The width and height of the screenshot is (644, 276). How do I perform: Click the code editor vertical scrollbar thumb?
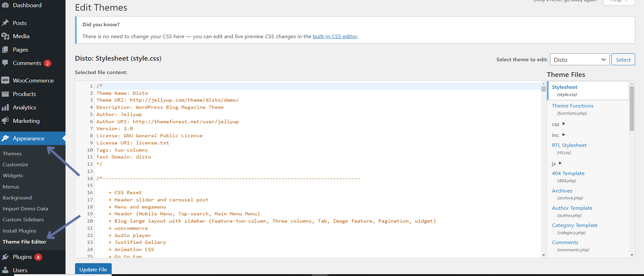coord(543,89)
